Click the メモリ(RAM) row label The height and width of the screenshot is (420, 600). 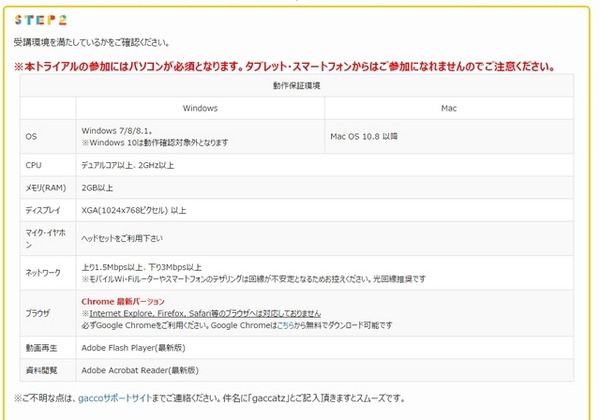coord(46,188)
